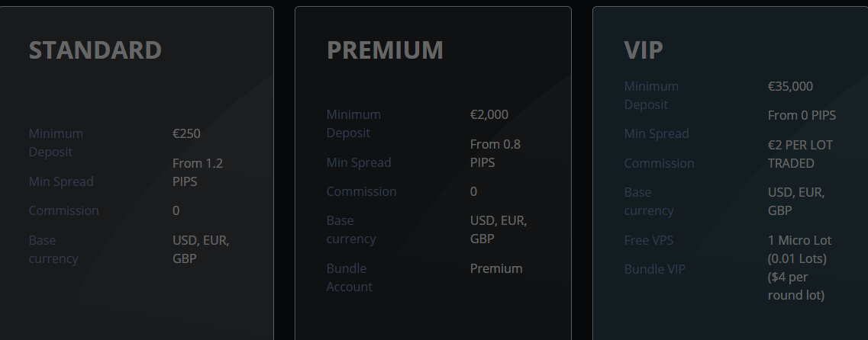The width and height of the screenshot is (868, 340).
Task: Click Standard card's Commission label
Action: click(63, 210)
